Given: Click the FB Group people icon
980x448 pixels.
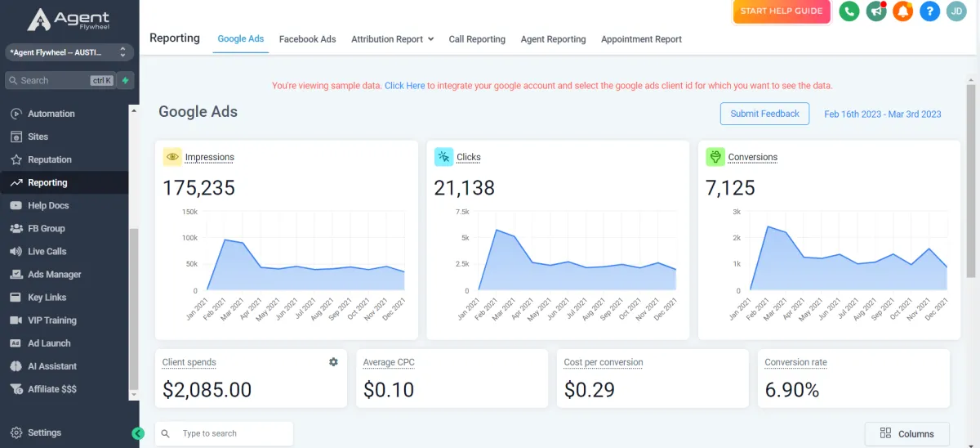Looking at the screenshot, I should tap(16, 228).
